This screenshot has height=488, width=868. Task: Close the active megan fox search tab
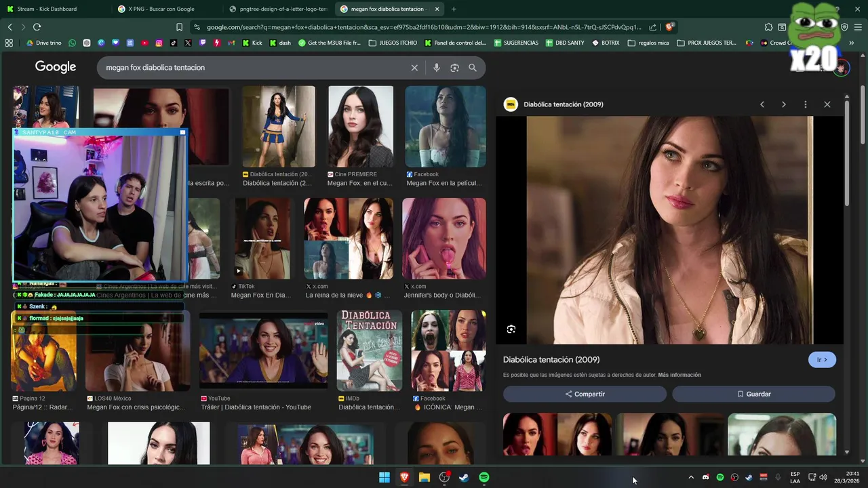[437, 9]
